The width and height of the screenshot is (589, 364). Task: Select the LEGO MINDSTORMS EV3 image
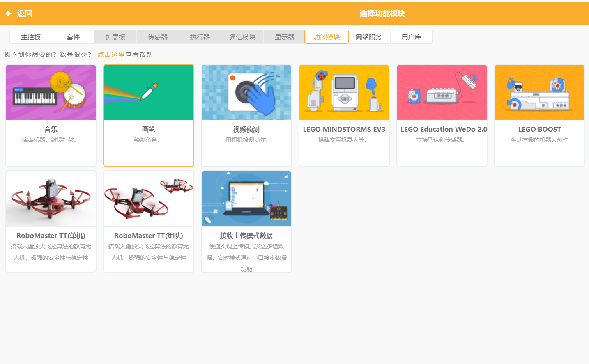pyautogui.click(x=344, y=92)
